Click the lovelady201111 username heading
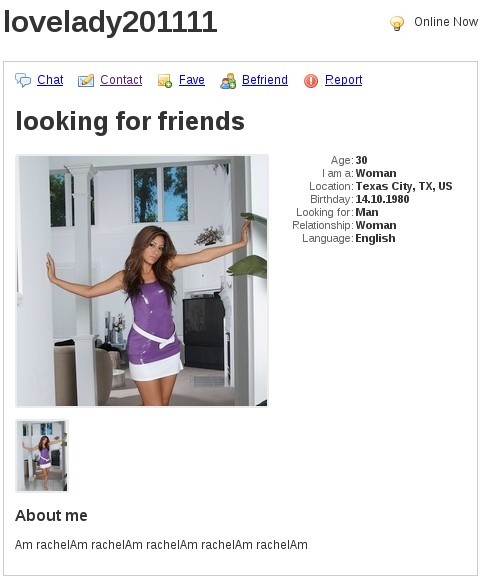The height and width of the screenshot is (588, 492). (x=110, y=22)
